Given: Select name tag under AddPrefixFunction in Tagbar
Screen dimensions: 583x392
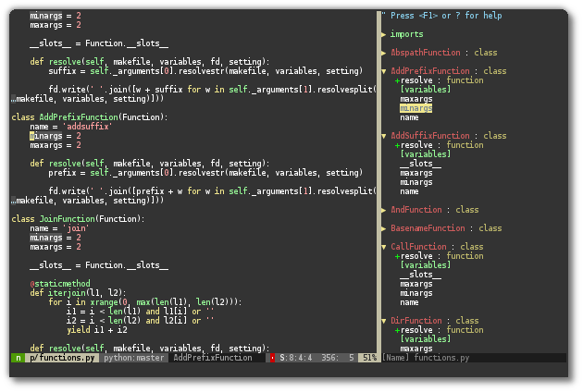Looking at the screenshot, I should 409,117.
